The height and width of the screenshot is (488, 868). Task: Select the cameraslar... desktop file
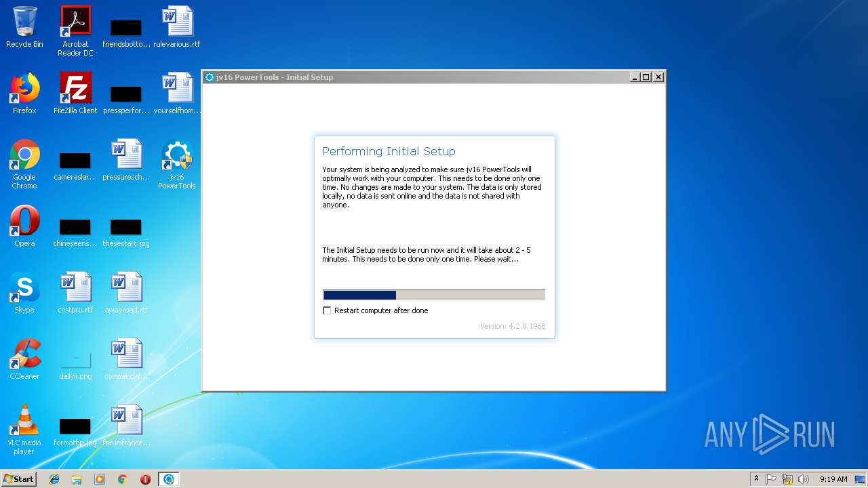click(x=75, y=165)
